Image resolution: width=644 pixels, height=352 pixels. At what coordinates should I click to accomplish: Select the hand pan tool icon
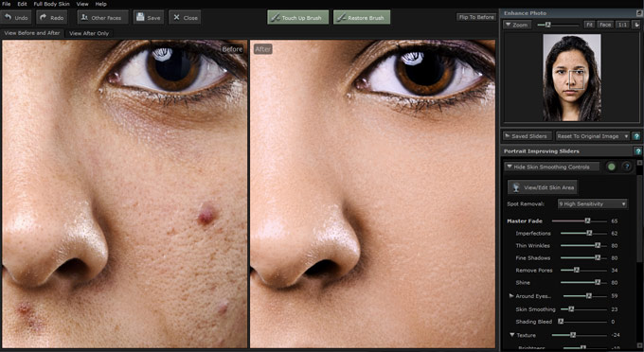[636, 25]
